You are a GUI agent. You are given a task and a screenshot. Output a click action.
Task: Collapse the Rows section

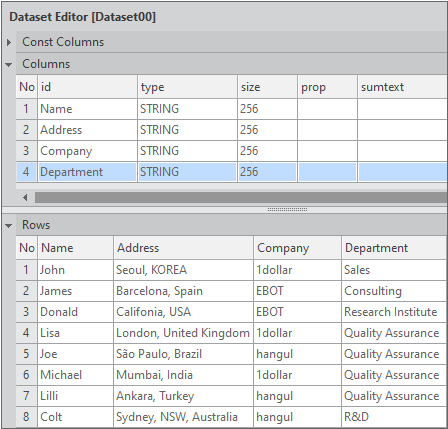coord(9,226)
